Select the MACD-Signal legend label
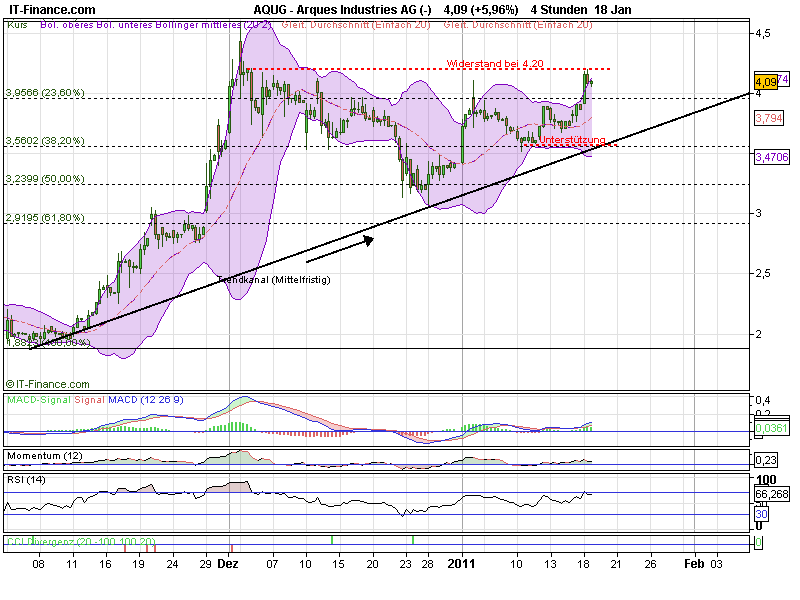The height and width of the screenshot is (600, 800). pyautogui.click(x=39, y=400)
